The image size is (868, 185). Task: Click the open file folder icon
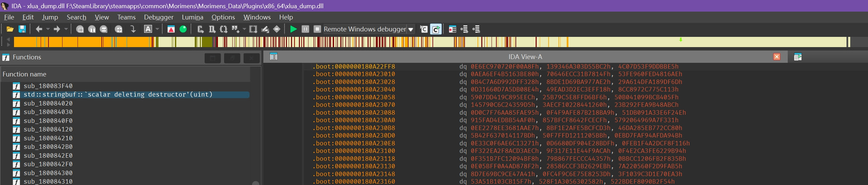pos(9,29)
